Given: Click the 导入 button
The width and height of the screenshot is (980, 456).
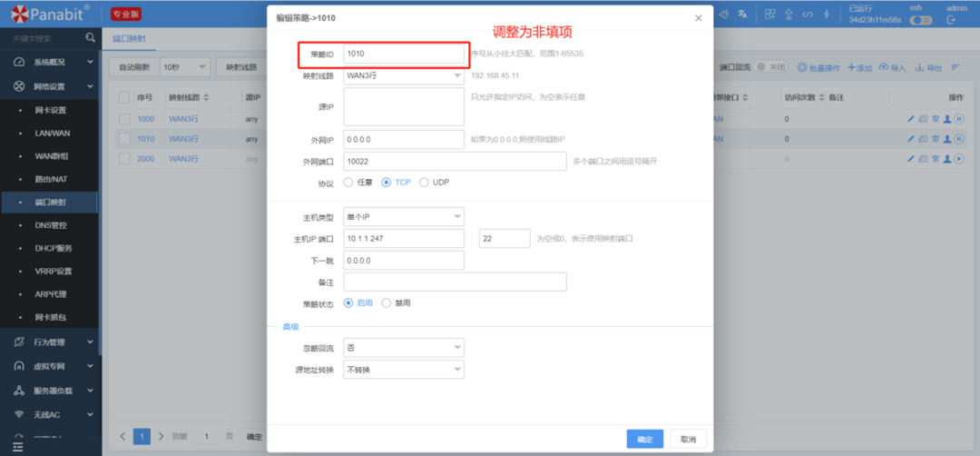Looking at the screenshot, I should pyautogui.click(x=892, y=67).
